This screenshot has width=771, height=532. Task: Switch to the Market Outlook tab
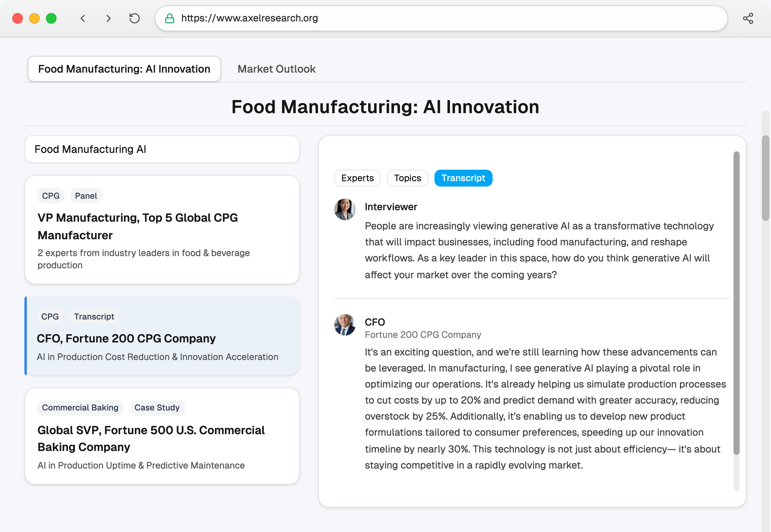pyautogui.click(x=276, y=69)
